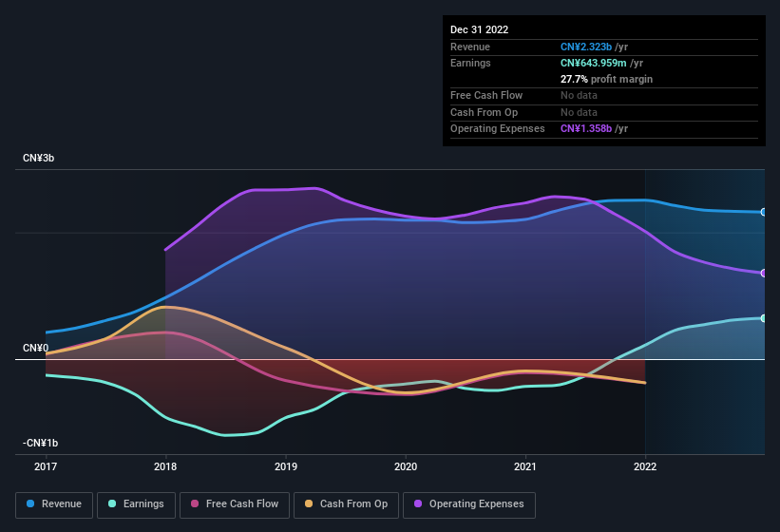Click the Operating Expenses end data point

[764, 273]
